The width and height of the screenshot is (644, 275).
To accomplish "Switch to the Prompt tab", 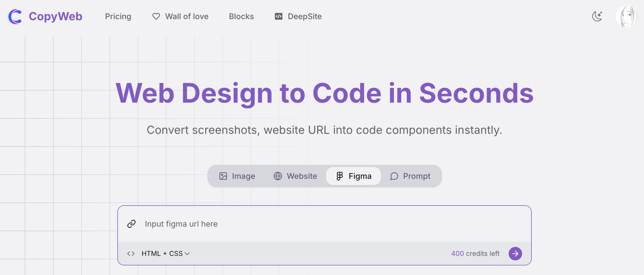I will [410, 176].
